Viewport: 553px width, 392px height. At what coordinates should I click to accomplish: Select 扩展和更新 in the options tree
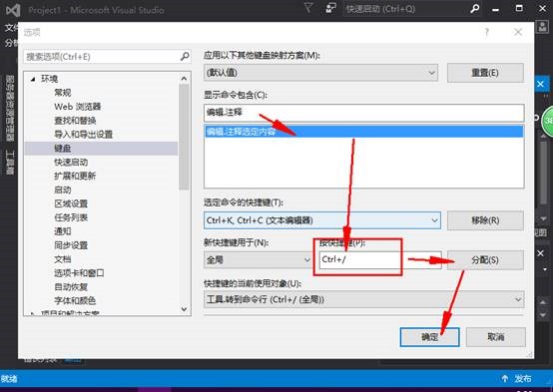[75, 176]
